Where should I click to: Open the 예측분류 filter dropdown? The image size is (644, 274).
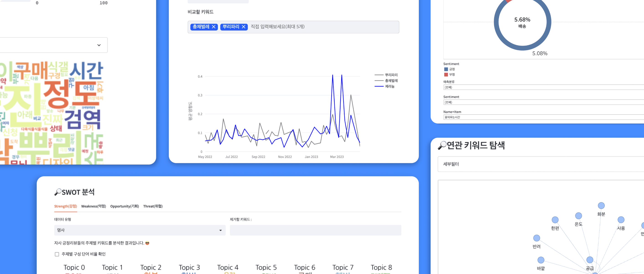tap(544, 87)
